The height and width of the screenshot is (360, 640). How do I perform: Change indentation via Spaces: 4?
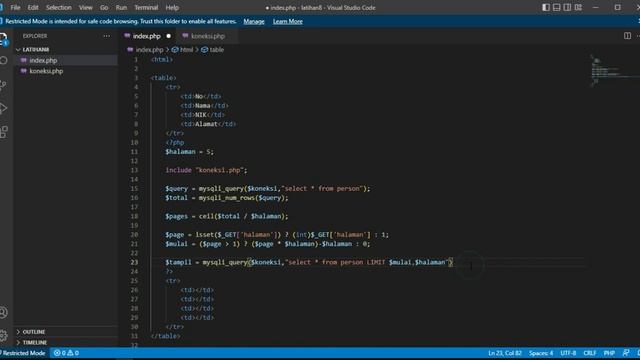click(541, 353)
